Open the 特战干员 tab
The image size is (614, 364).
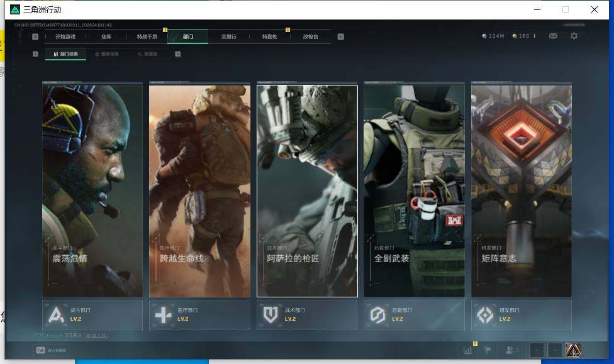pos(147,36)
